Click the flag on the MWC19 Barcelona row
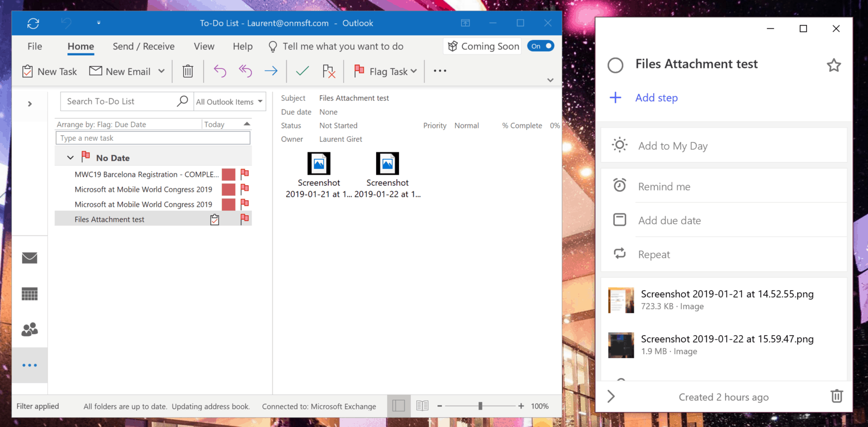The height and width of the screenshot is (427, 868). pyautogui.click(x=244, y=174)
